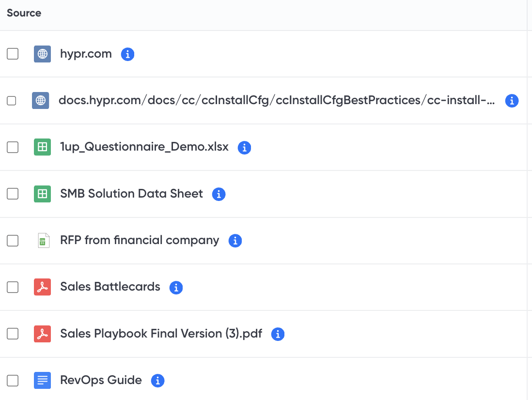Viewport: 532px width, 400px height.
Task: Tick RFP from financial company checkbox
Action: pyautogui.click(x=13, y=241)
